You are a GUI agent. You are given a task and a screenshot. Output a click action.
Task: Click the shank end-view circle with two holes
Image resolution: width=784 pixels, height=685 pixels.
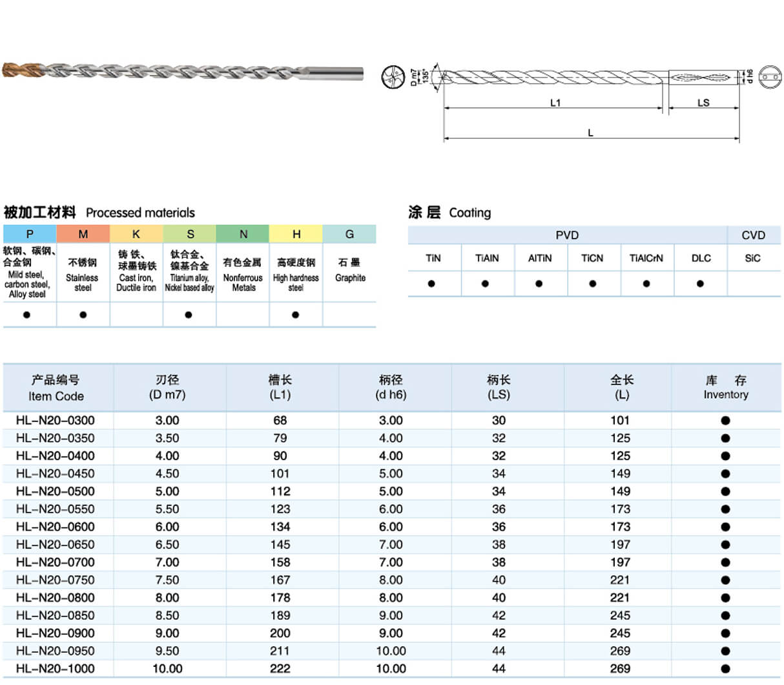pos(770,78)
